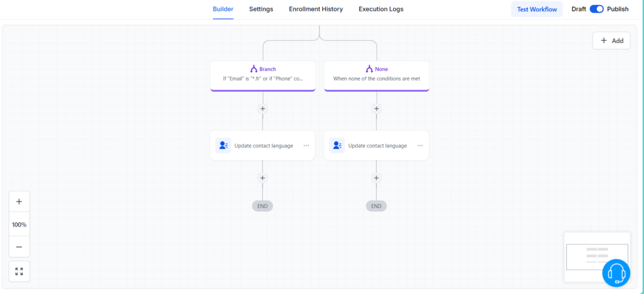Add step below the None node
The width and height of the screenshot is (644, 294).
[x=377, y=109]
